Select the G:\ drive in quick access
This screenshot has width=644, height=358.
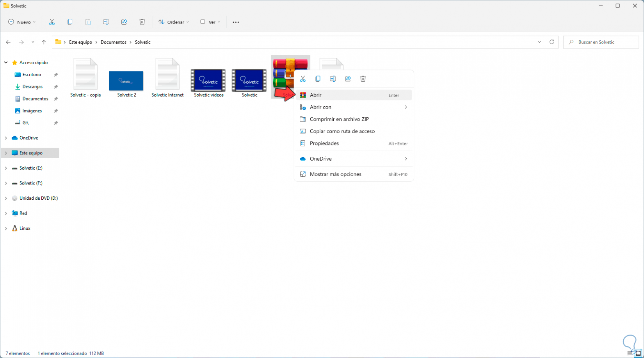pos(25,123)
